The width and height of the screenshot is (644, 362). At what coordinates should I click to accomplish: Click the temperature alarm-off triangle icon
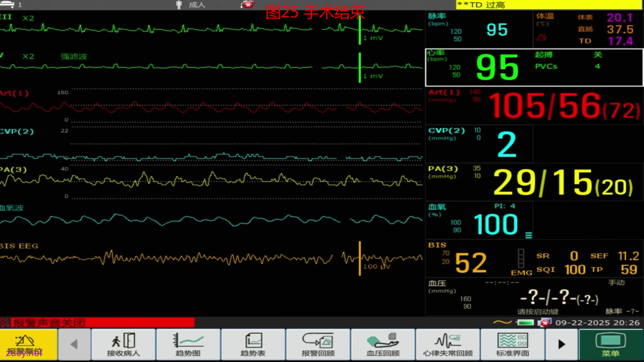pos(541,38)
